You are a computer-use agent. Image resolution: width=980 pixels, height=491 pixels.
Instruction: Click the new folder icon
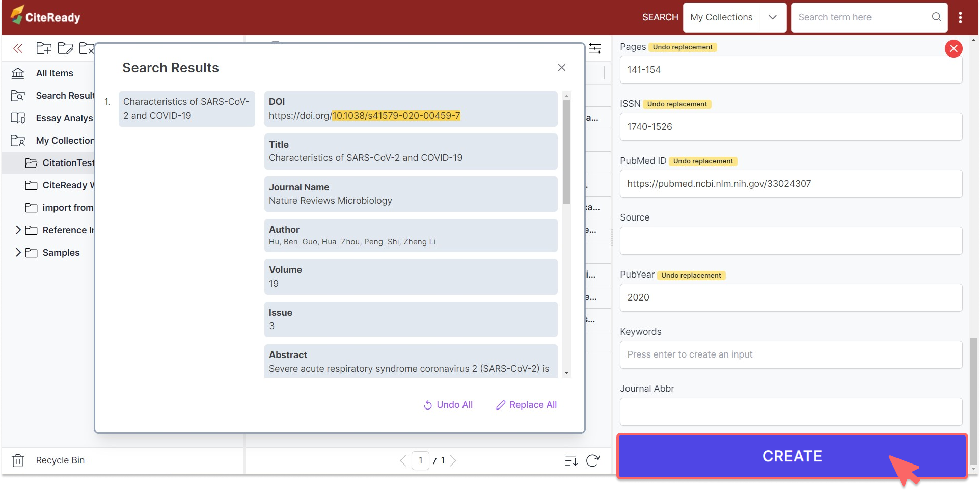pyautogui.click(x=44, y=48)
